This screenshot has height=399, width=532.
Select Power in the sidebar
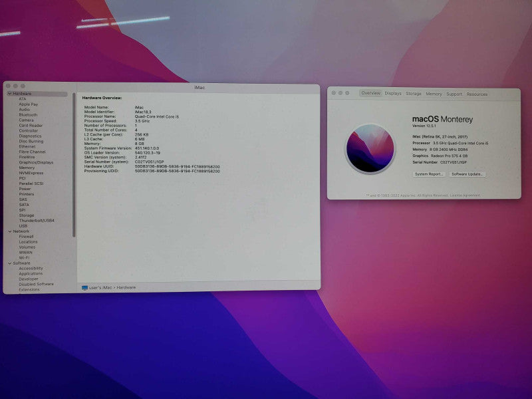click(25, 189)
